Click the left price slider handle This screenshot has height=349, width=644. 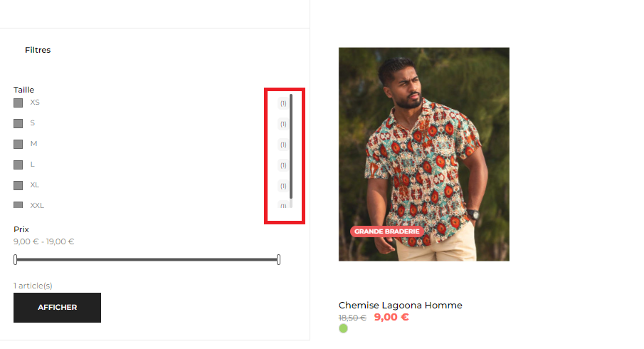point(15,259)
